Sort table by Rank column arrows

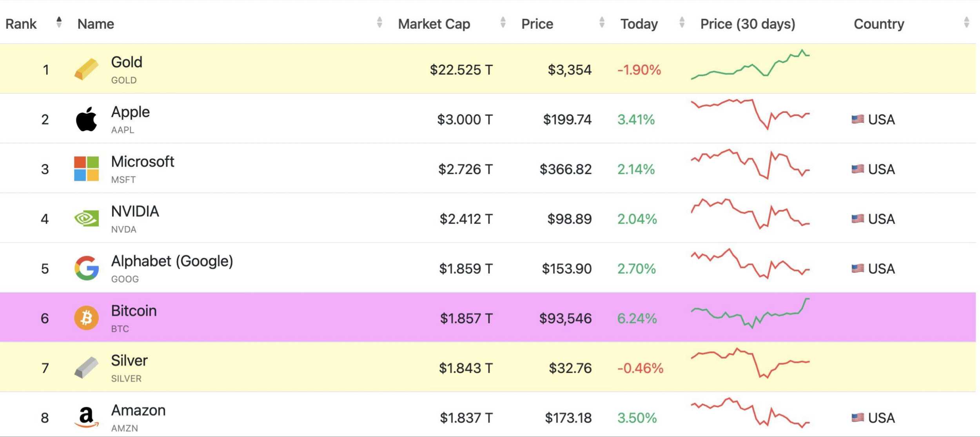(x=59, y=22)
